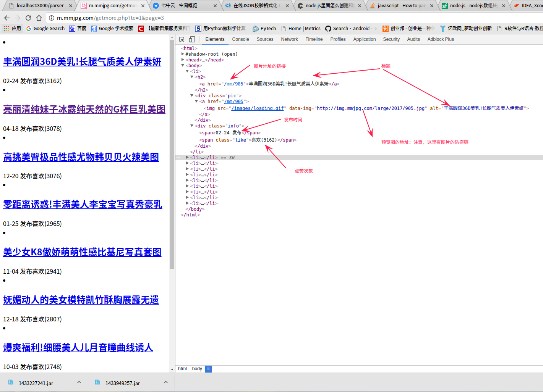Open the 高挑美臀极品 article link
543x392 pixels.
pyautogui.click(x=81, y=157)
